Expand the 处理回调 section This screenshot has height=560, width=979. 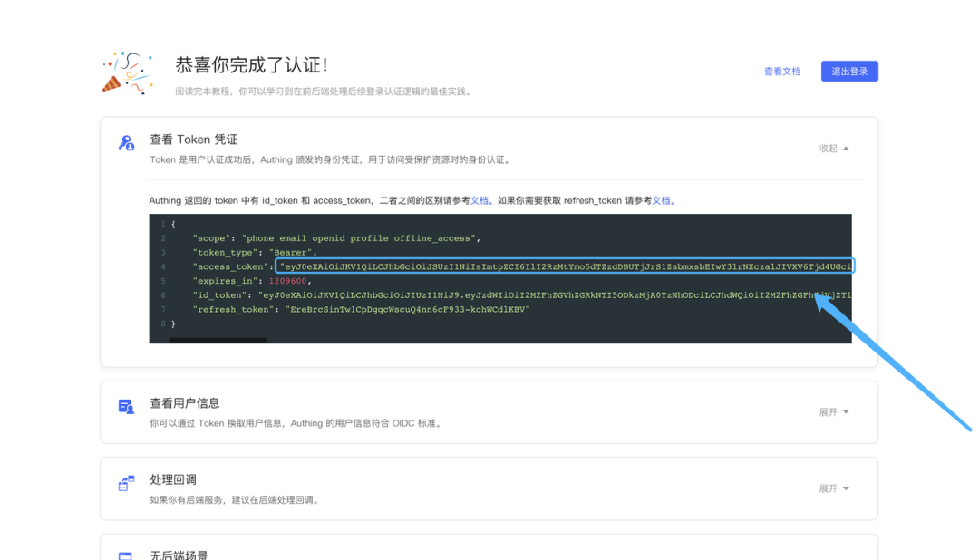point(834,488)
